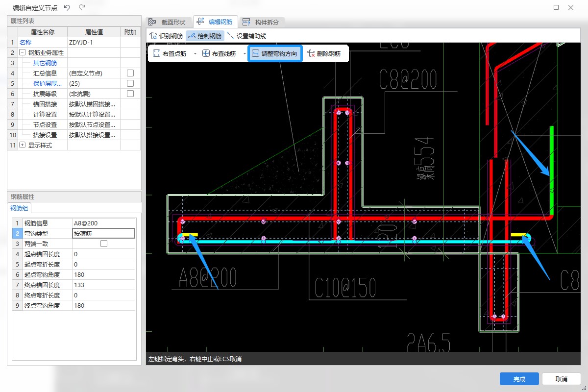Click the 删除钢筋 tool
588x392 pixels.
tap(324, 53)
